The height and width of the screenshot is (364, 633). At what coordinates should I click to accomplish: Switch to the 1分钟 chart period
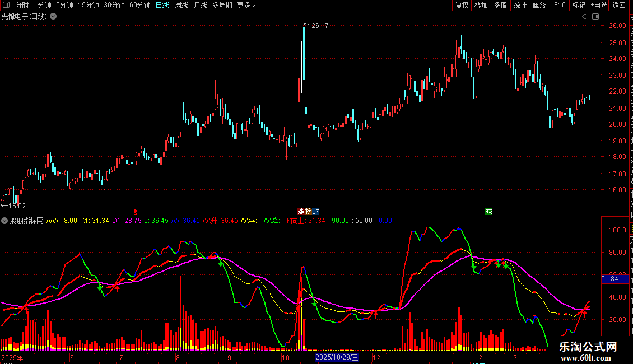(43, 5)
